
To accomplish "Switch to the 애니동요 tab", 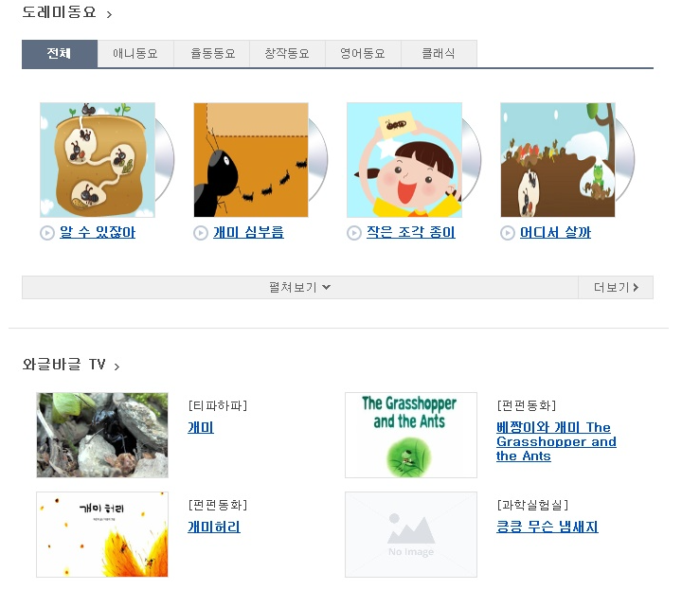I will point(135,54).
